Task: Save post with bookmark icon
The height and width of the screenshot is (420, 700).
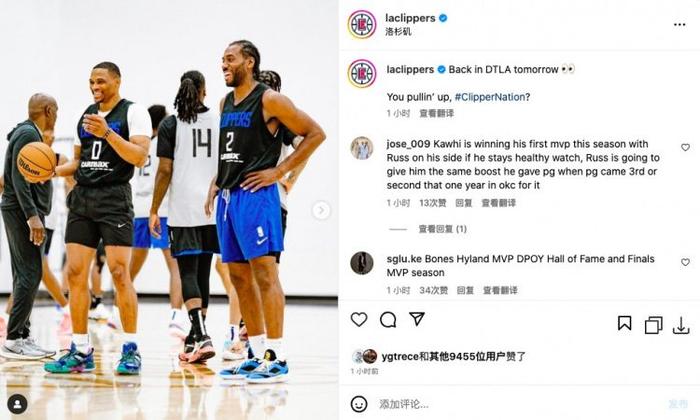Action: point(624,323)
